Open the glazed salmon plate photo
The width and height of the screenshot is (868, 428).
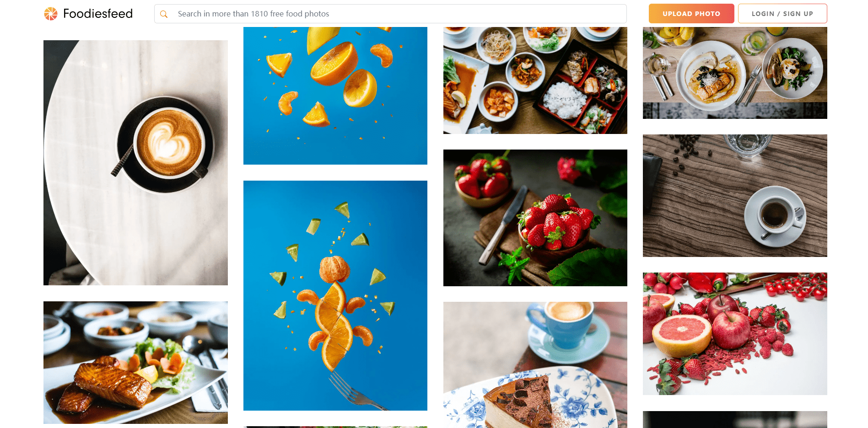pos(135,363)
